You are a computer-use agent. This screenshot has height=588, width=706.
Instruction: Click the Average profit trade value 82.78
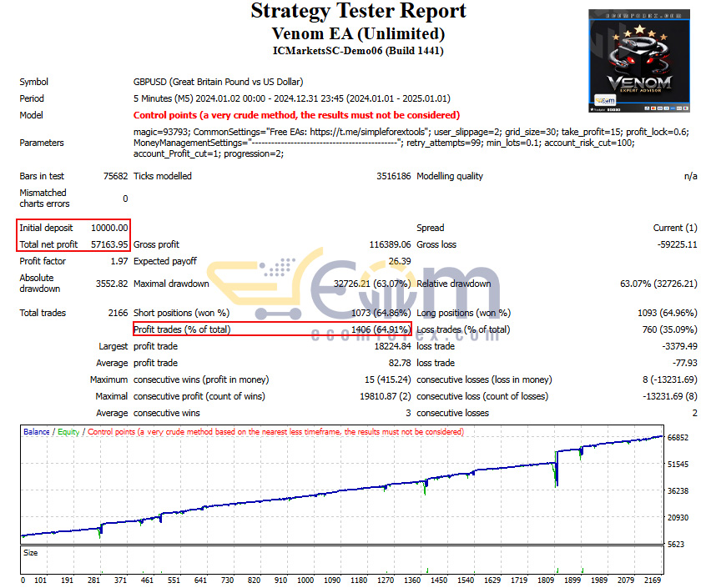coord(400,363)
